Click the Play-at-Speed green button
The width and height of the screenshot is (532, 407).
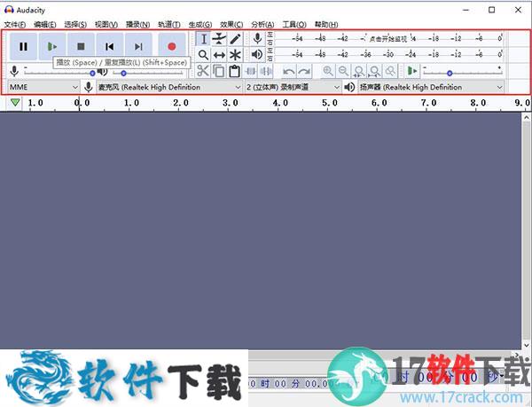pyautogui.click(x=412, y=71)
